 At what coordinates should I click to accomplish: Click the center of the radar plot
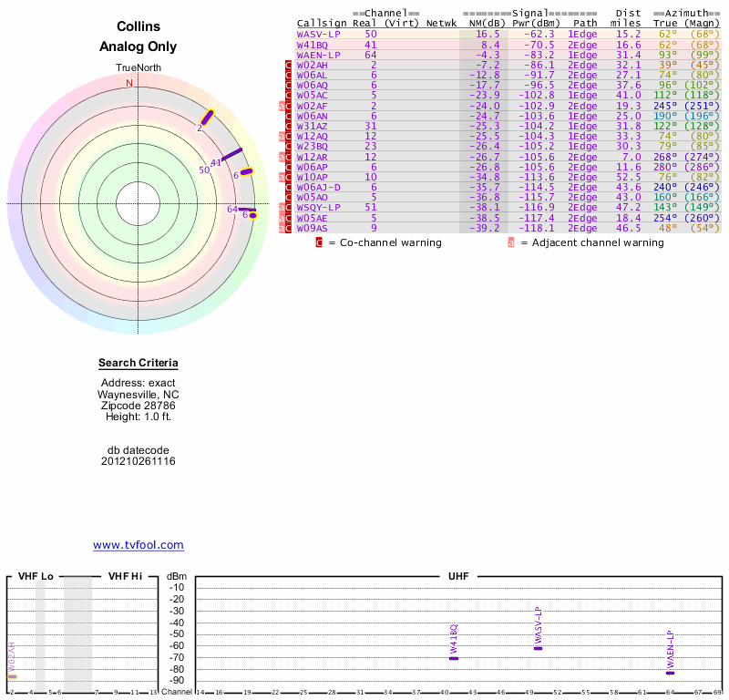[x=139, y=202]
